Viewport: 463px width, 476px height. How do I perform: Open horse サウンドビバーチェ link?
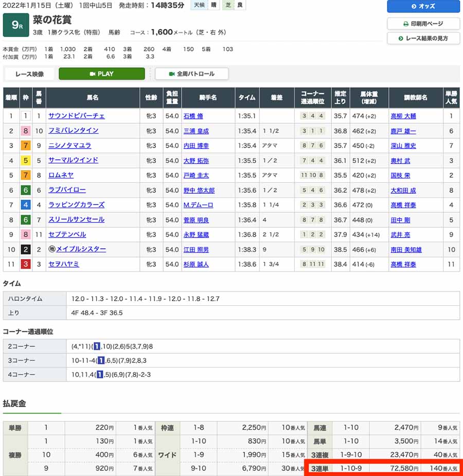coord(77,116)
